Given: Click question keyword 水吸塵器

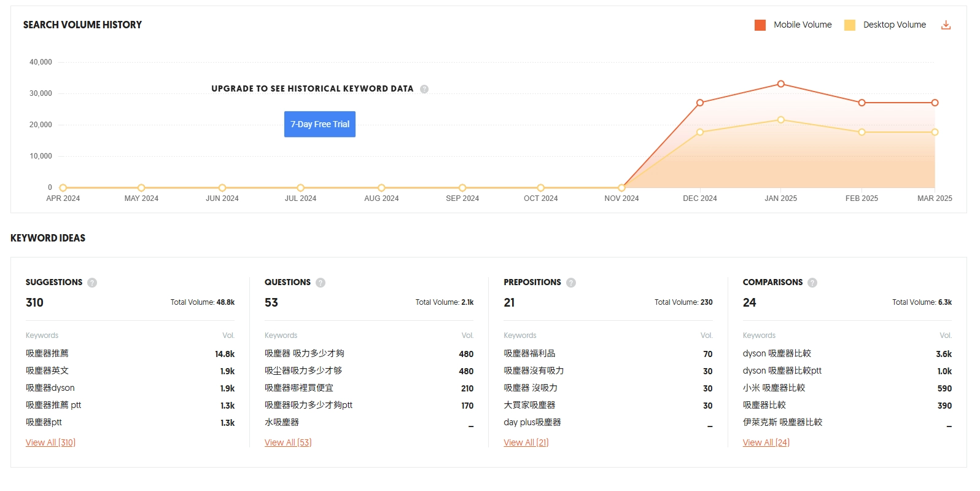Looking at the screenshot, I should [x=282, y=422].
